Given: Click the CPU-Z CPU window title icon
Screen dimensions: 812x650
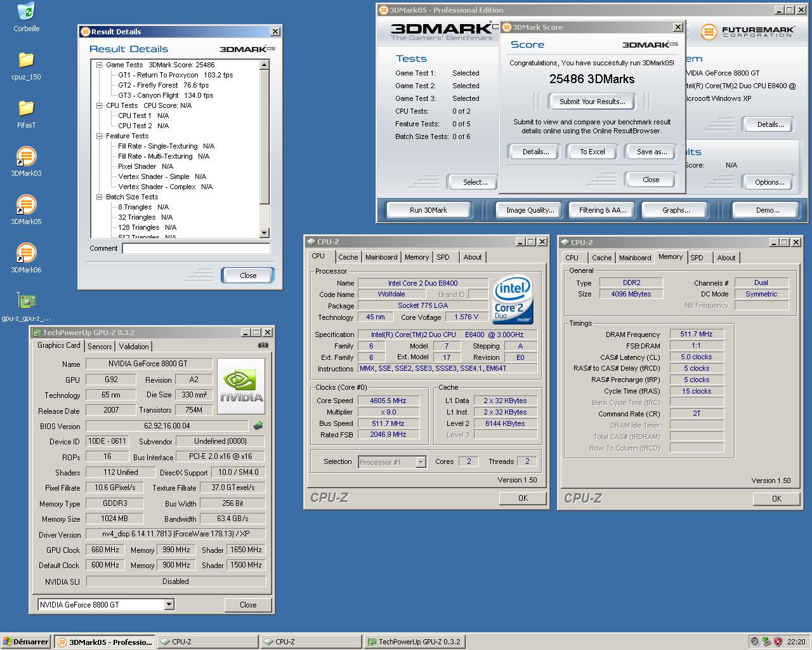Looking at the screenshot, I should click(x=311, y=242).
